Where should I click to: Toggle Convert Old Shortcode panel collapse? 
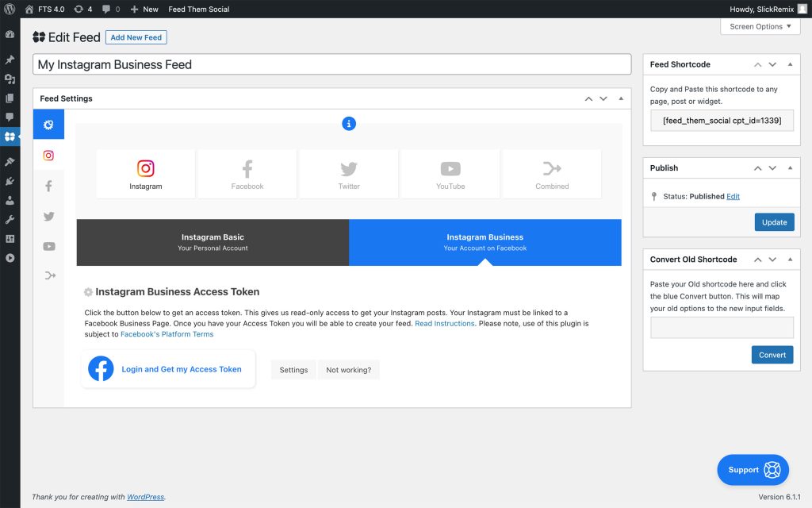pyautogui.click(x=791, y=260)
